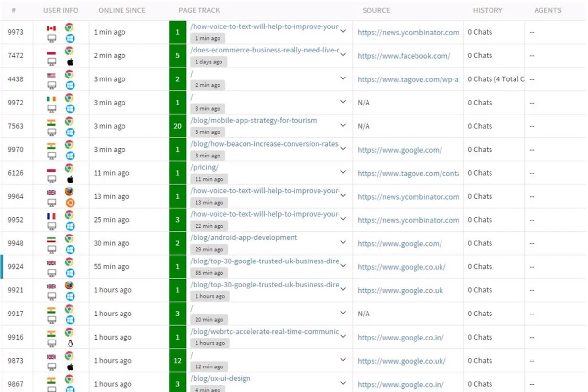Click page count badge 5 in row 7472
The width and height of the screenshot is (588, 392).
[x=177, y=56]
